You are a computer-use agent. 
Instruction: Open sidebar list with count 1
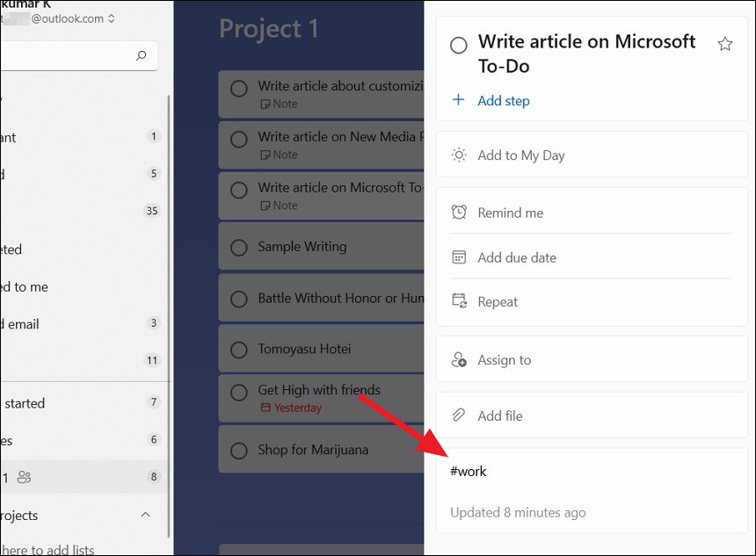[82, 137]
